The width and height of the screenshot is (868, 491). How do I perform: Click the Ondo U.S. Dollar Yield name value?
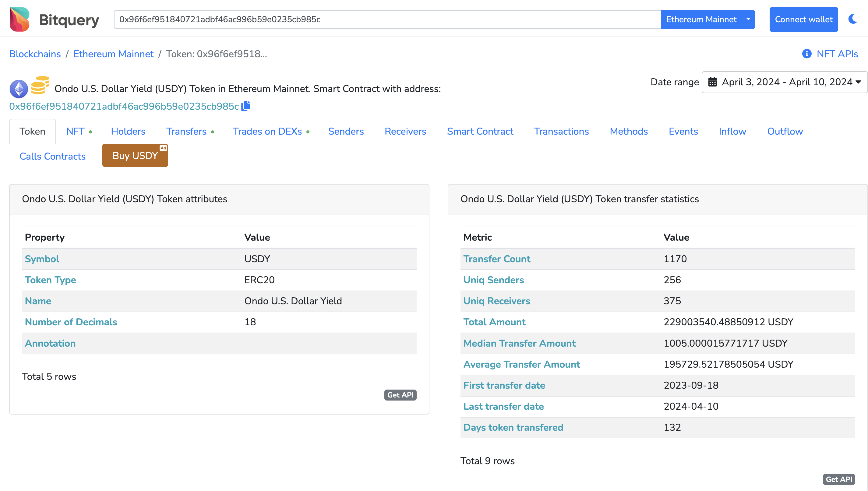pyautogui.click(x=293, y=301)
